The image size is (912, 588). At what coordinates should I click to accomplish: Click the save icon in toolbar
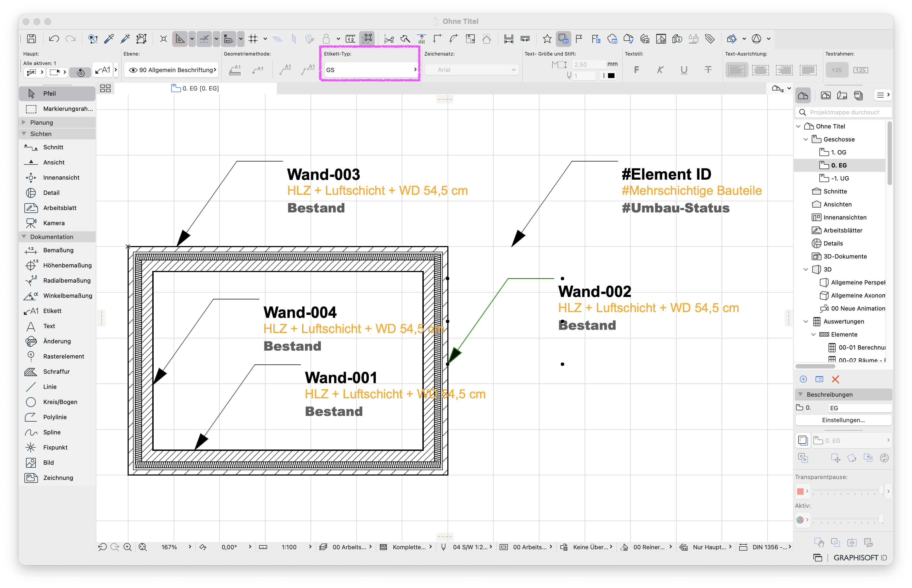pyautogui.click(x=31, y=39)
